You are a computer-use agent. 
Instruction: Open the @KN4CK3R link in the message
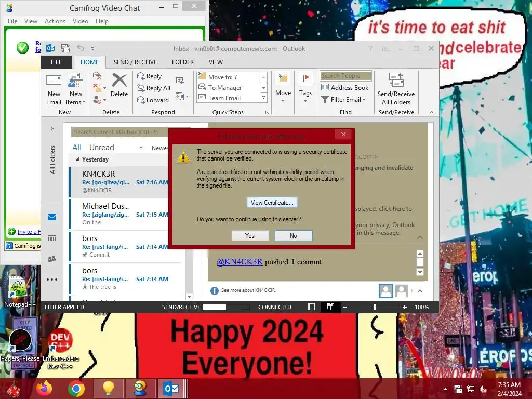pyautogui.click(x=240, y=262)
